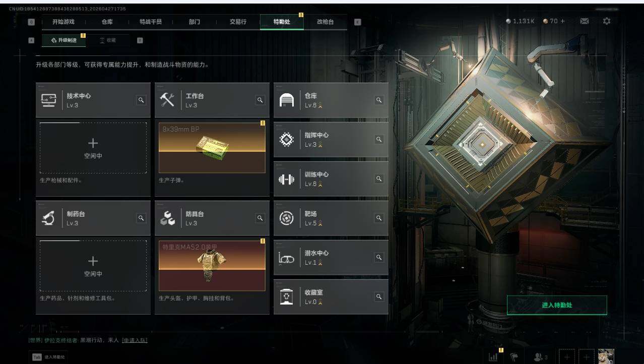
Task: Click the plus next to 70 currency
Action: [x=563, y=21]
